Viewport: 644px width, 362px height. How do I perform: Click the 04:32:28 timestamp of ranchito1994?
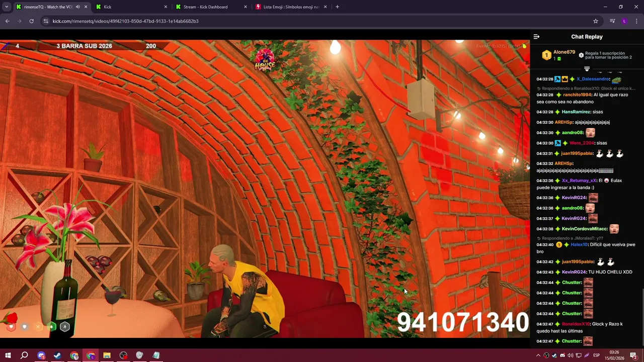(x=544, y=95)
